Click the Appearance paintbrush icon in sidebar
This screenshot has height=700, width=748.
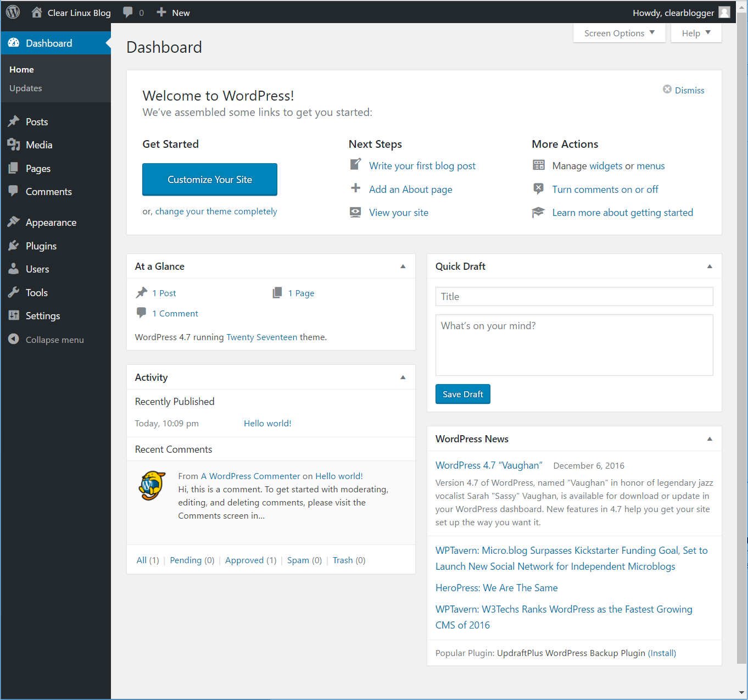point(14,222)
